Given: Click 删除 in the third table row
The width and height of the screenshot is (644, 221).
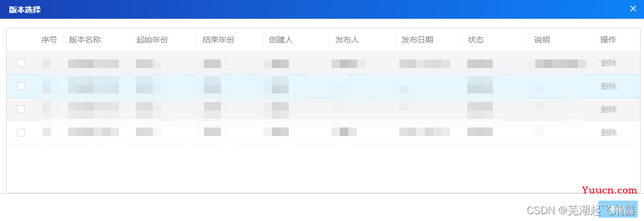Looking at the screenshot, I should tap(609, 109).
